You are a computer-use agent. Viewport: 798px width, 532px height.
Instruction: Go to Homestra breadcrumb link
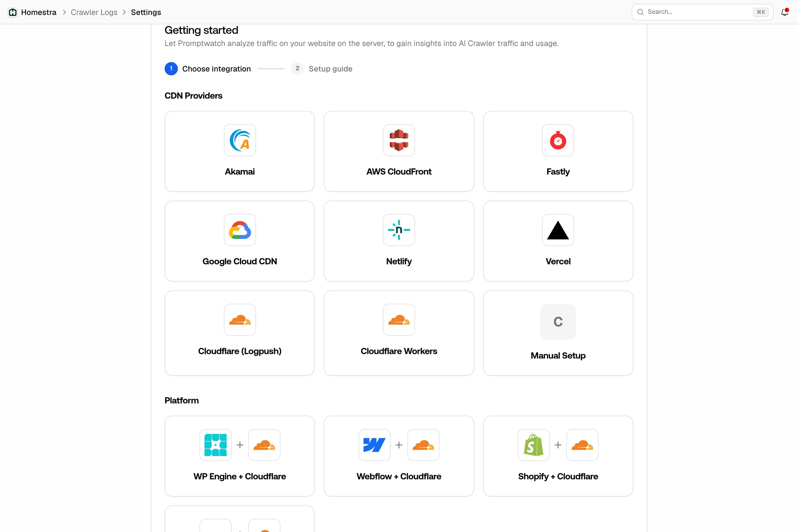[x=39, y=12]
